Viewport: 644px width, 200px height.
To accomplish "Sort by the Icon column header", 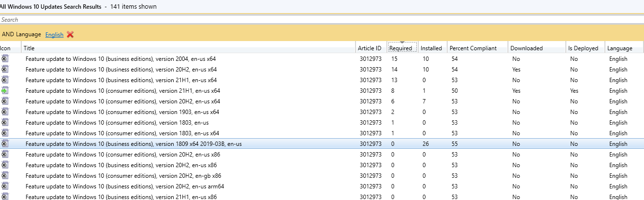I will pos(10,48).
